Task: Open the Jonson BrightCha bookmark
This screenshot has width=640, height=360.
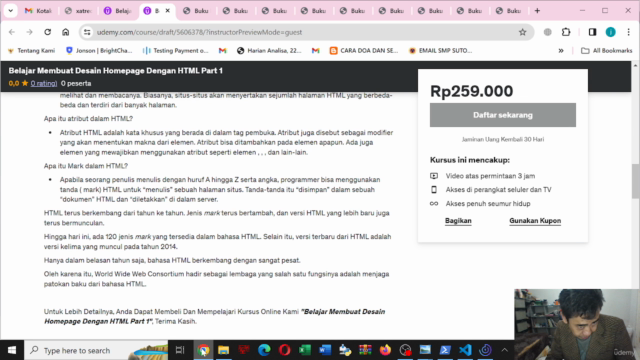Action: point(99,51)
